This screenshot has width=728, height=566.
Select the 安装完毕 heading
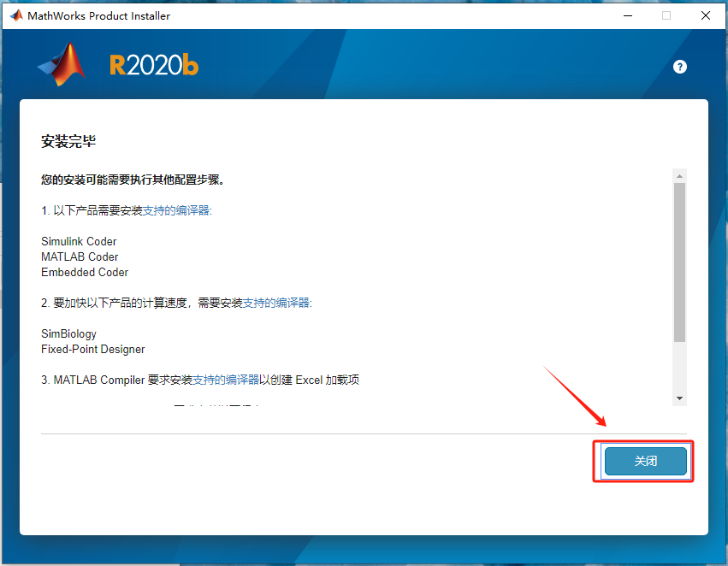pyautogui.click(x=68, y=141)
